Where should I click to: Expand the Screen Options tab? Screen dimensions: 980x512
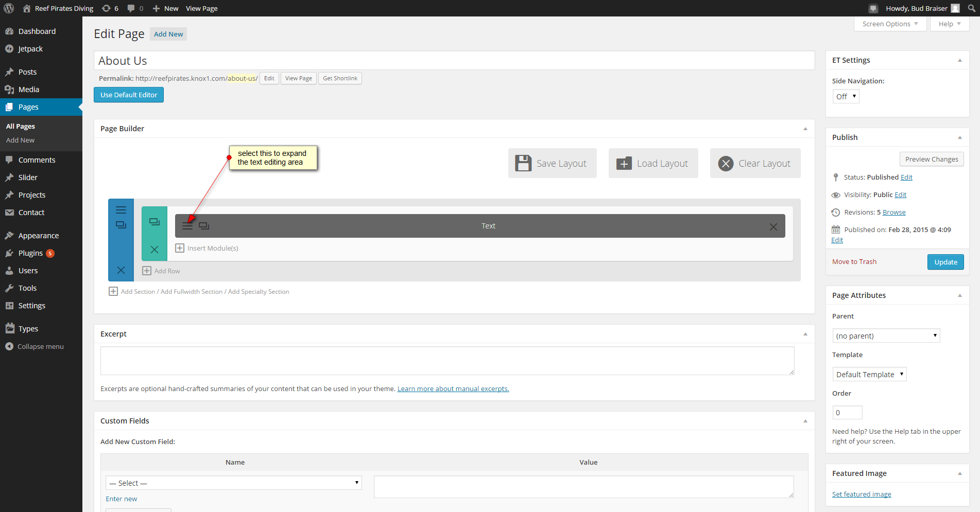click(890, 24)
